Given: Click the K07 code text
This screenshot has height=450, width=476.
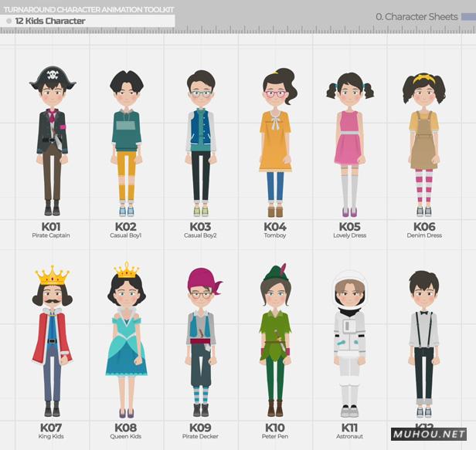Looking at the screenshot, I should pyautogui.click(x=51, y=428).
